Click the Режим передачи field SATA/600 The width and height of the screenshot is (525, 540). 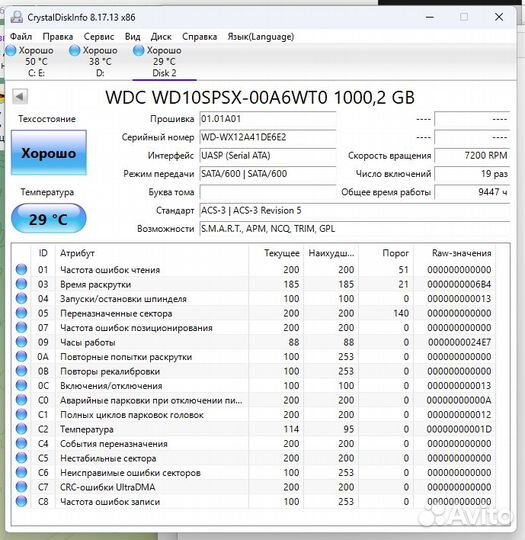tap(267, 174)
